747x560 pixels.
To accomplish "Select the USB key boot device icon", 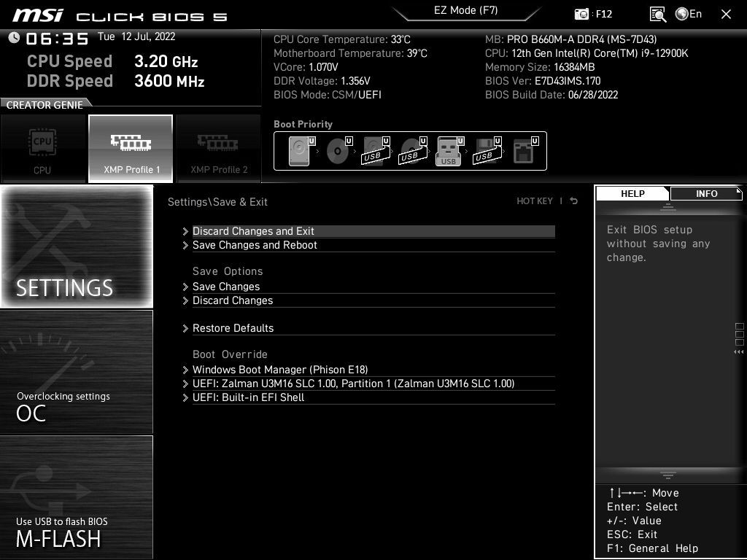I will pos(449,151).
